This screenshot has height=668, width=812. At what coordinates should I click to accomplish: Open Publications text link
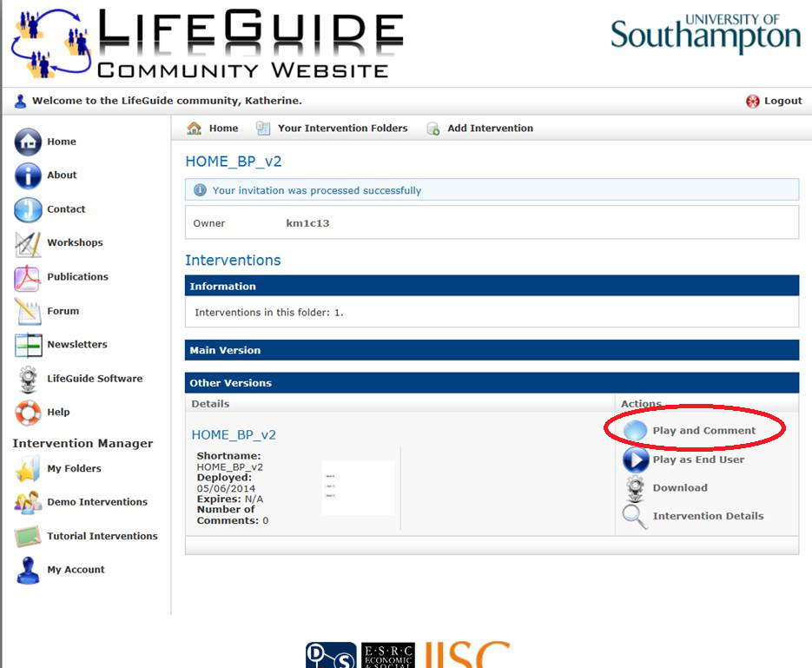click(x=77, y=277)
